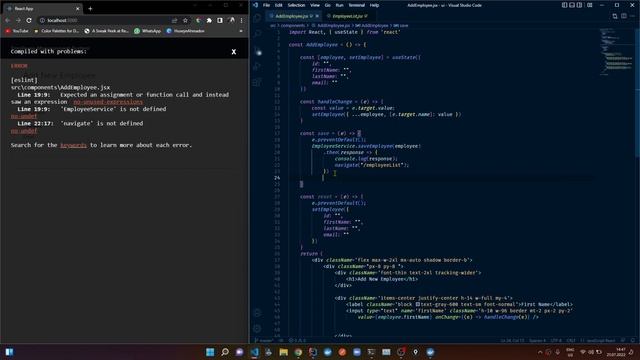
Task: Click the keywords link in error overlay
Action: (73, 145)
